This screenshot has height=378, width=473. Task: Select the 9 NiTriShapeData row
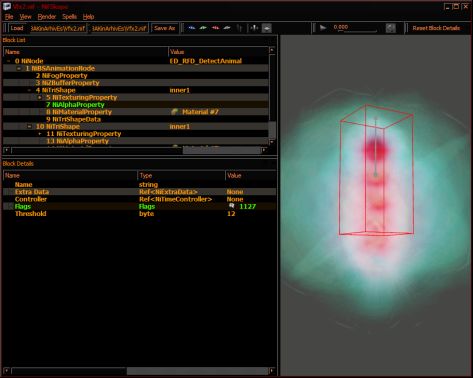136,119
